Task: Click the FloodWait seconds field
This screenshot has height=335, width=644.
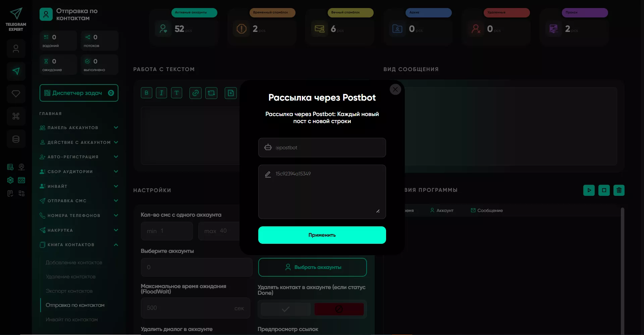Action: (196, 308)
